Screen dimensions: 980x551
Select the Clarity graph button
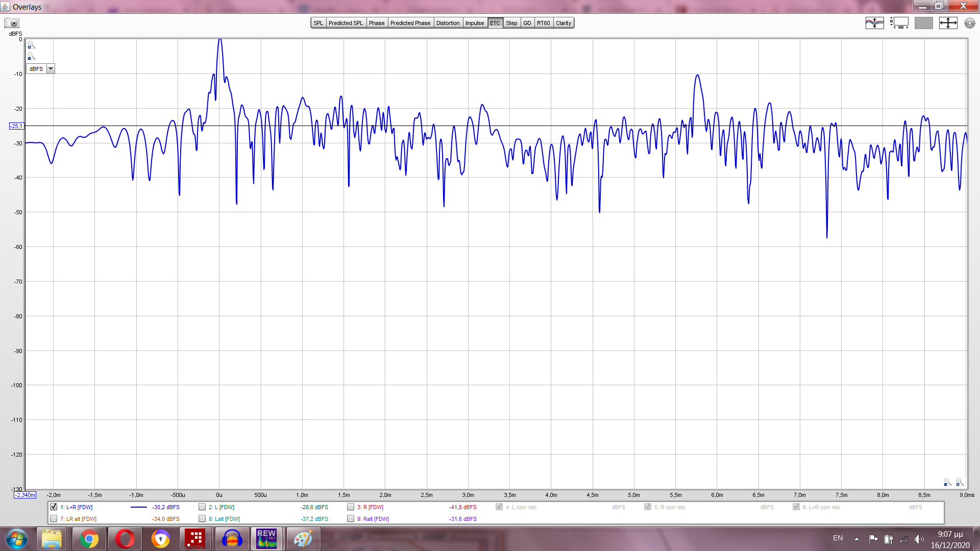point(563,23)
